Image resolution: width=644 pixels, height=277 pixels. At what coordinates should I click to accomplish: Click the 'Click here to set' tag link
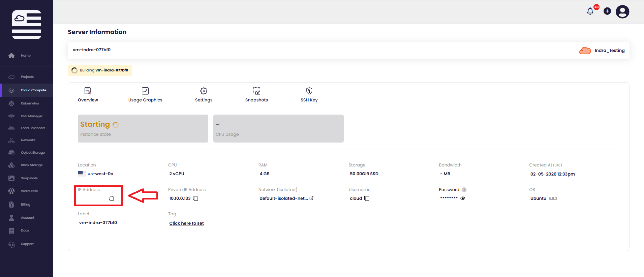[x=186, y=223]
